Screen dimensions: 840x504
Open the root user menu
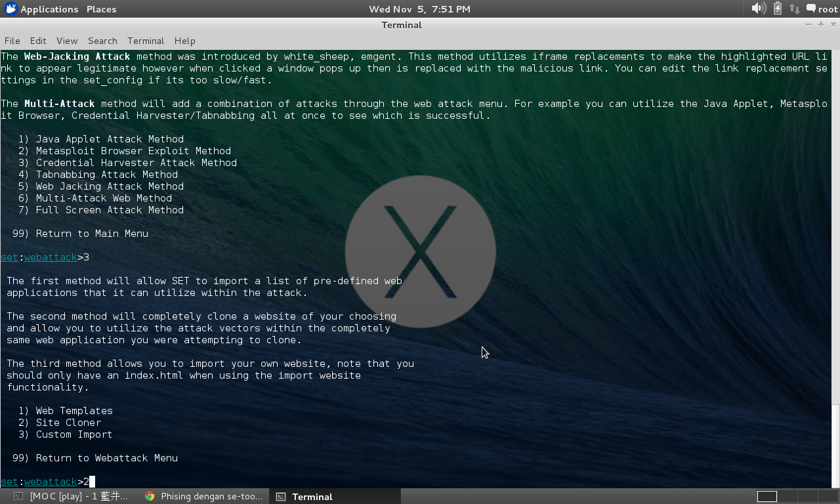coord(828,9)
